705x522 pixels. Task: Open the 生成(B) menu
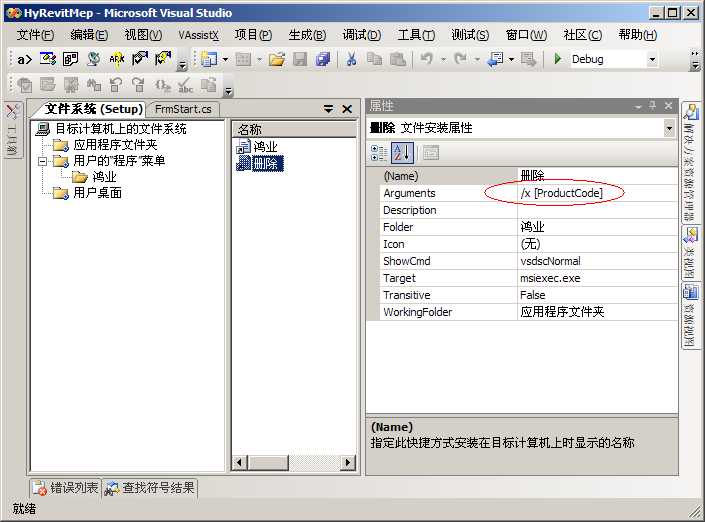pos(307,35)
